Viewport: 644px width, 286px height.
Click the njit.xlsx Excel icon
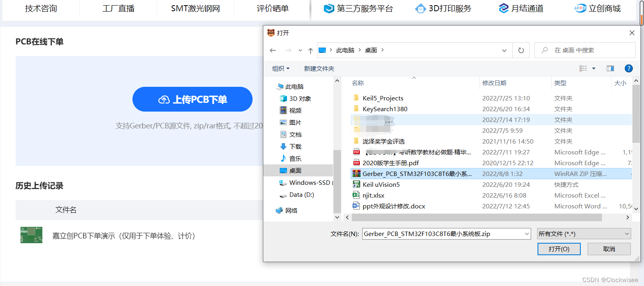(356, 195)
